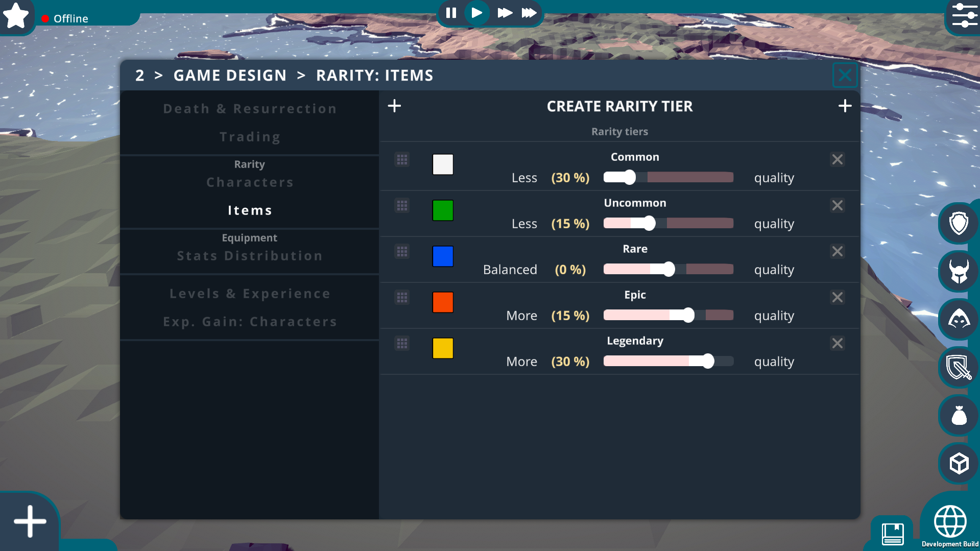Open the sword and shield equipment panel
The image size is (980, 551).
[959, 367]
